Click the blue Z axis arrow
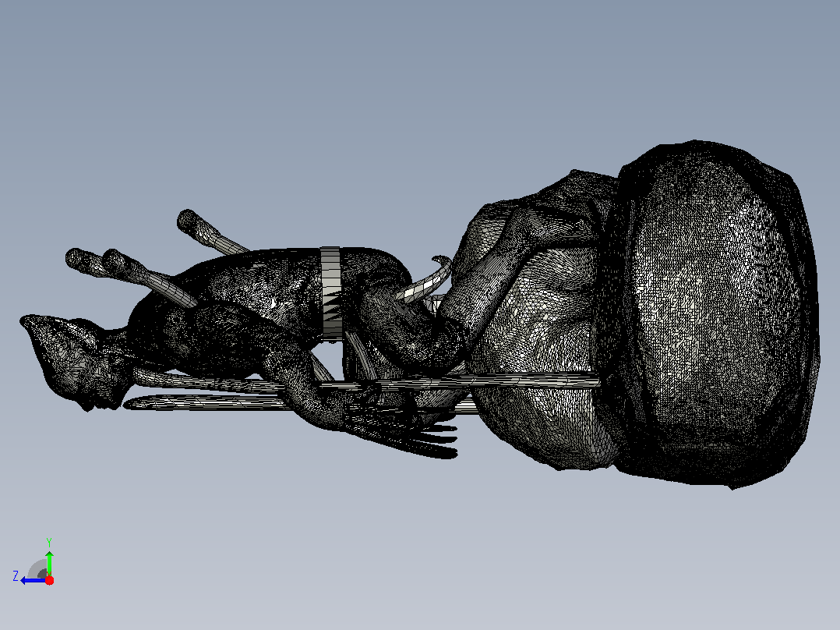This screenshot has width=840, height=630. (x=32, y=581)
